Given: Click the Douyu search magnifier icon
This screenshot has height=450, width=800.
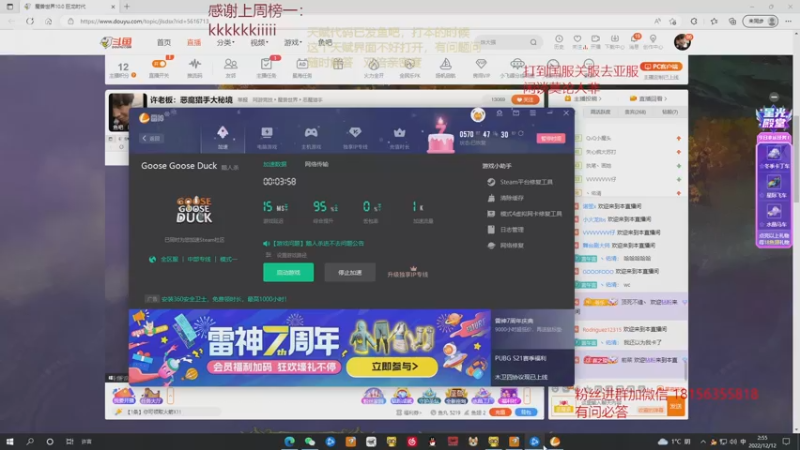Looking at the screenshot, I should [x=533, y=42].
